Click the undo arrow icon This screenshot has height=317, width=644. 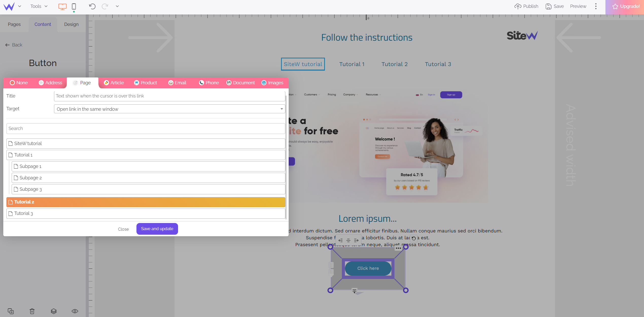[92, 6]
